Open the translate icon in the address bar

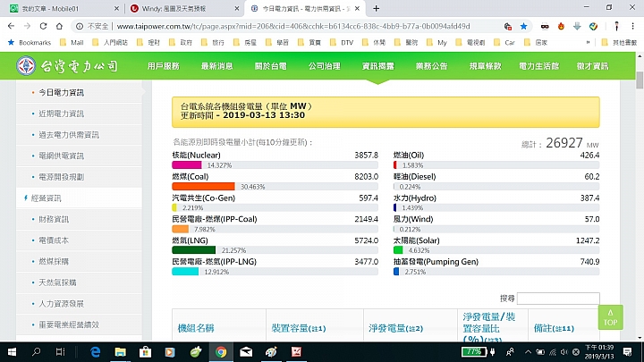pyautogui.click(x=508, y=26)
